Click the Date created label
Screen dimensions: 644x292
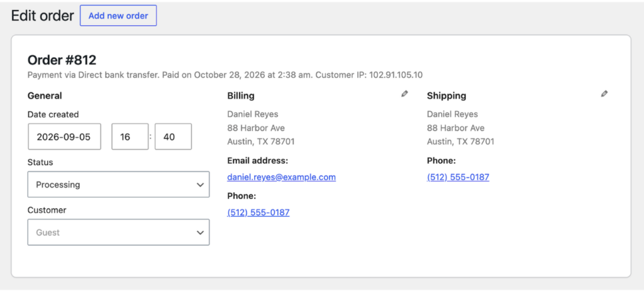pos(53,114)
